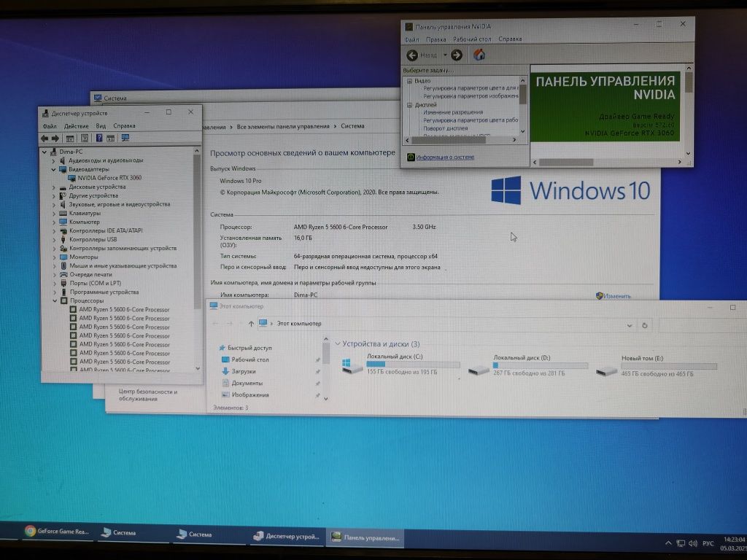Open the Назад history dropdown arrow in NVIDIA
This screenshot has width=747, height=560.
click(x=446, y=55)
